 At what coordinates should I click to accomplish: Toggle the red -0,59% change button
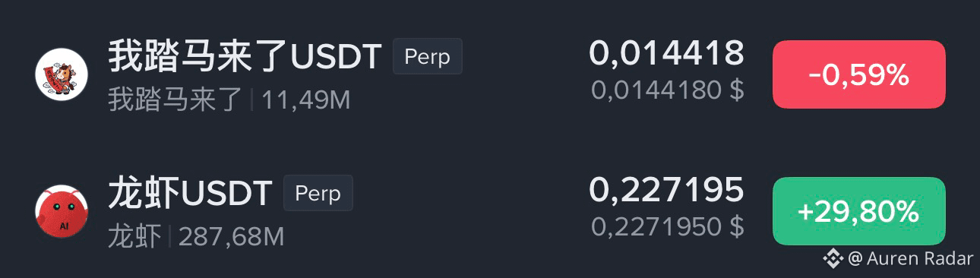pos(859,74)
